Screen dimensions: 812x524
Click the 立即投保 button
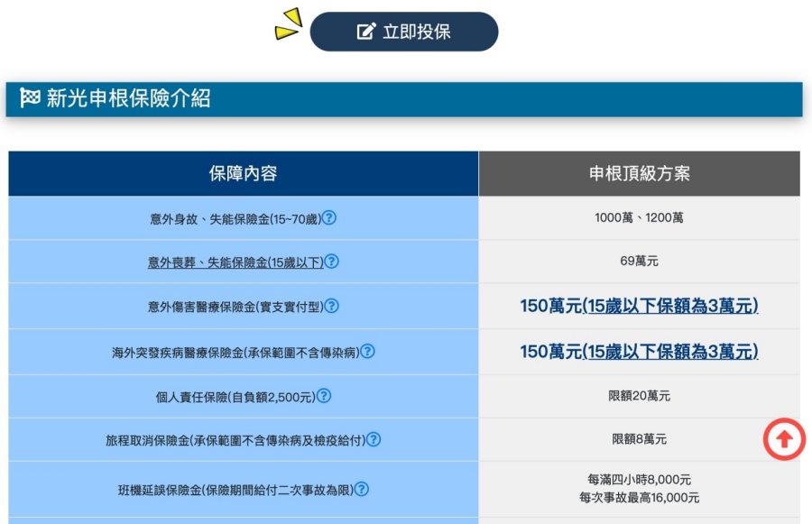point(404,32)
